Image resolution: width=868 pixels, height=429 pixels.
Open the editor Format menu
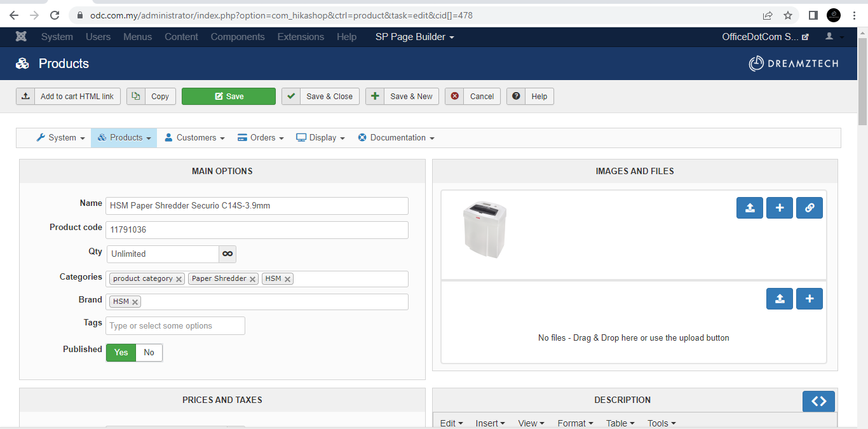coord(575,423)
